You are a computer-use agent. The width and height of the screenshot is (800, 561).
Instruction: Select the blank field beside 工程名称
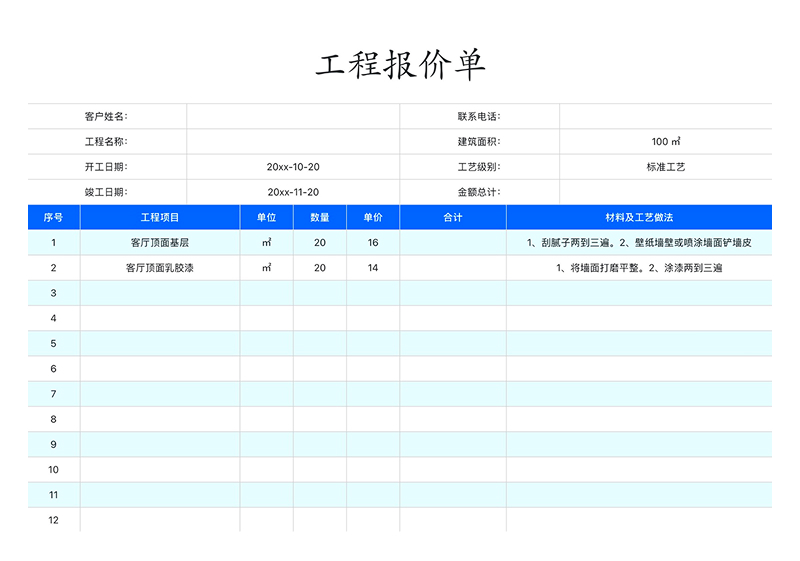point(293,142)
